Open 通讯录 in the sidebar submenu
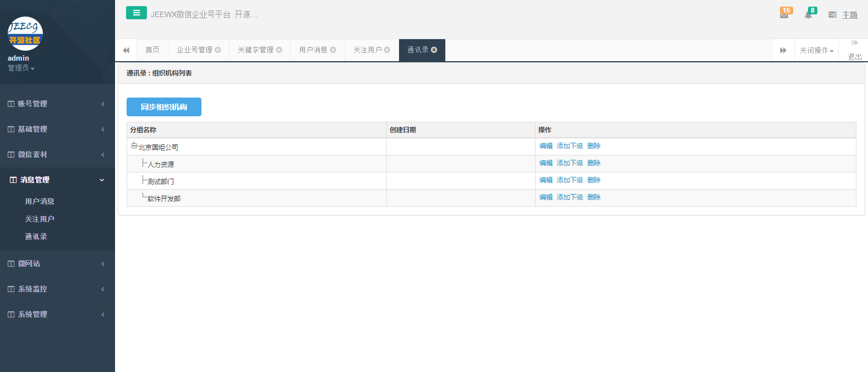The height and width of the screenshot is (372, 868). tap(36, 236)
